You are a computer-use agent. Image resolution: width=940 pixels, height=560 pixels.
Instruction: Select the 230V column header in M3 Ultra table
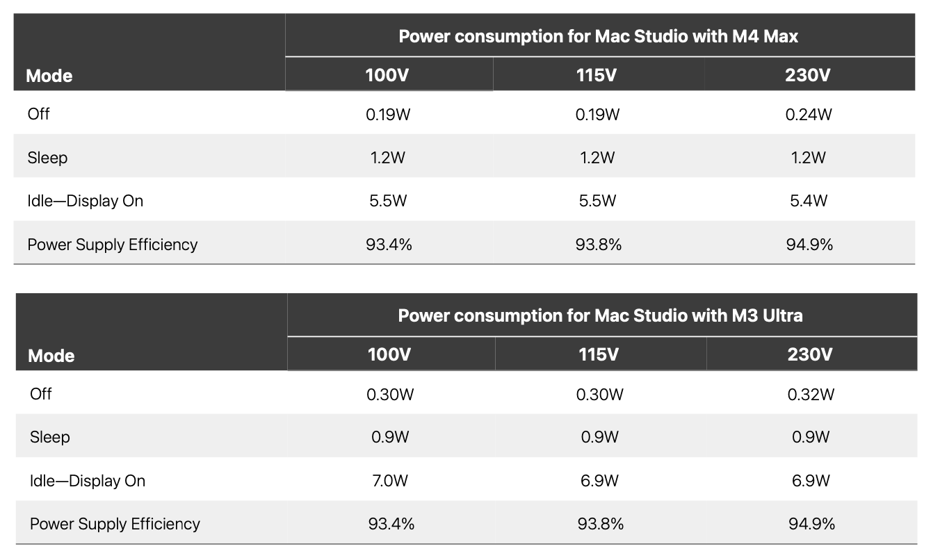[x=809, y=354]
